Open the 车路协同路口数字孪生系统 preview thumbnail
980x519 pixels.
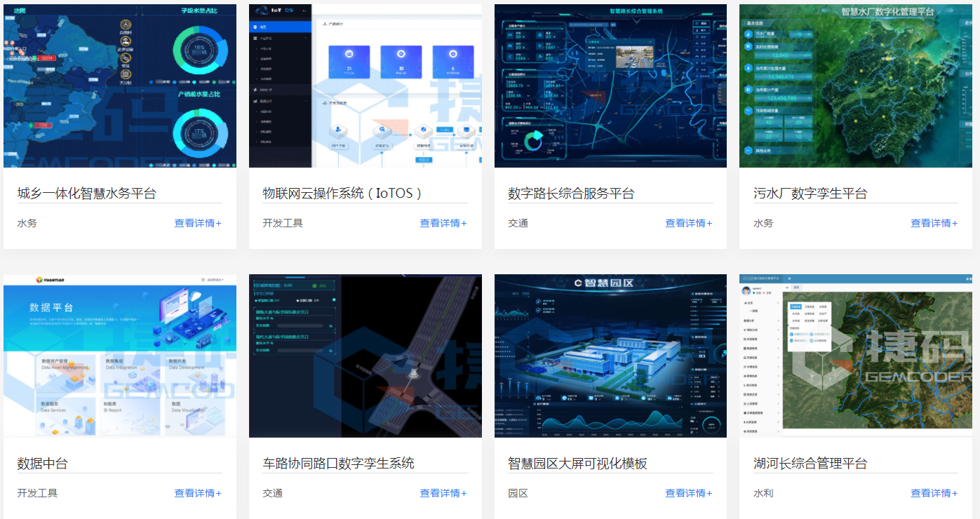[x=365, y=356]
